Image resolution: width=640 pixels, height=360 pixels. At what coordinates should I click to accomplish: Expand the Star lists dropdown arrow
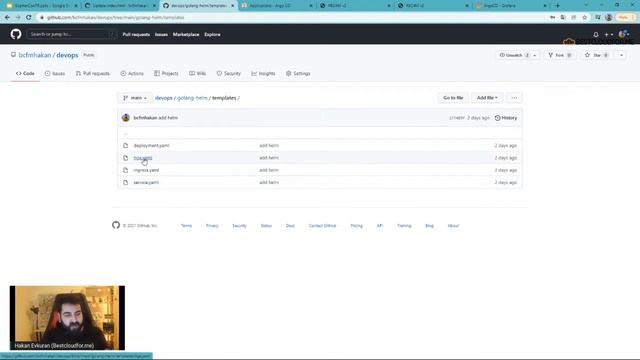621,55
